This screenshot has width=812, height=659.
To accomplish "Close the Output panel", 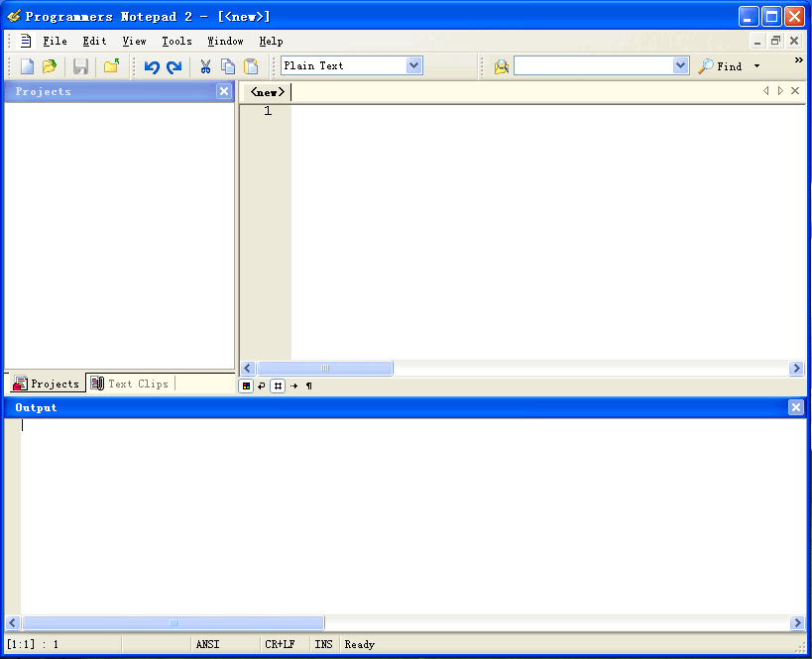I will click(x=795, y=407).
